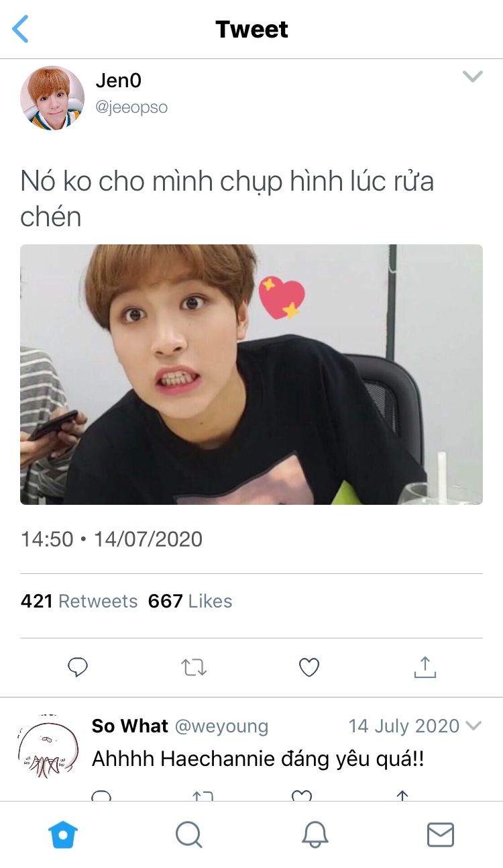
Task: Retweet the Jen0 tweet
Action: pyautogui.click(x=194, y=667)
